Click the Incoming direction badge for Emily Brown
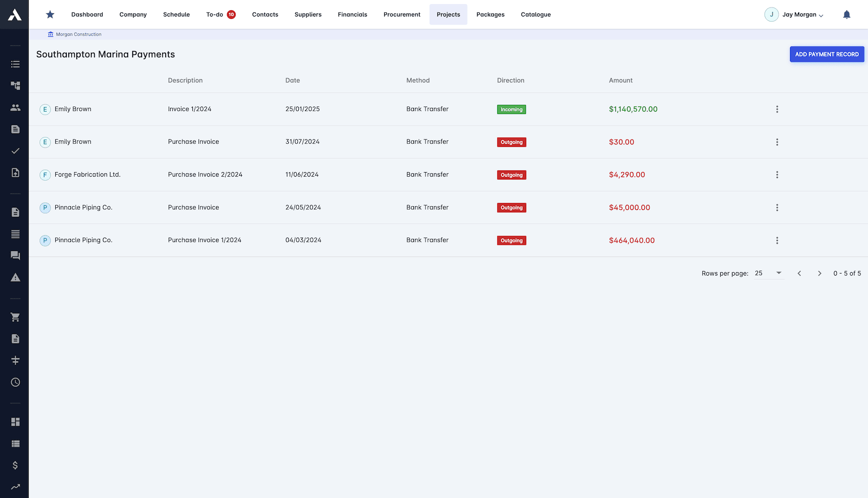 511,109
